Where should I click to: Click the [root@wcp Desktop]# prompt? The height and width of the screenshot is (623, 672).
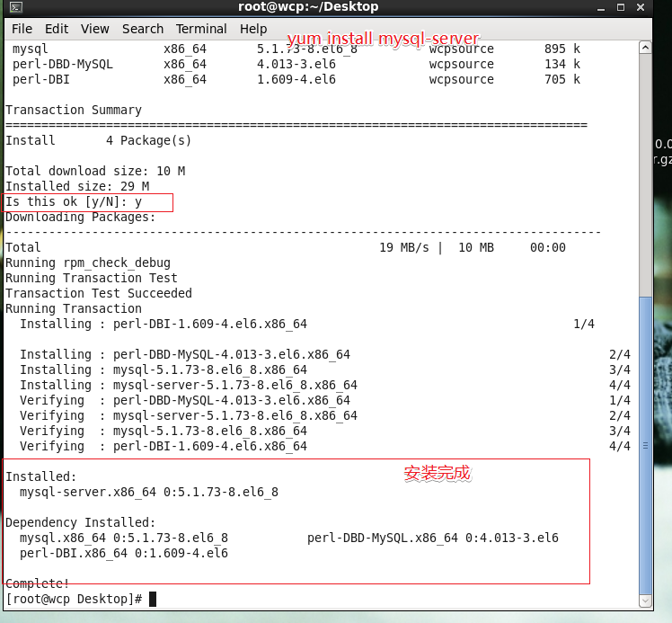74,599
